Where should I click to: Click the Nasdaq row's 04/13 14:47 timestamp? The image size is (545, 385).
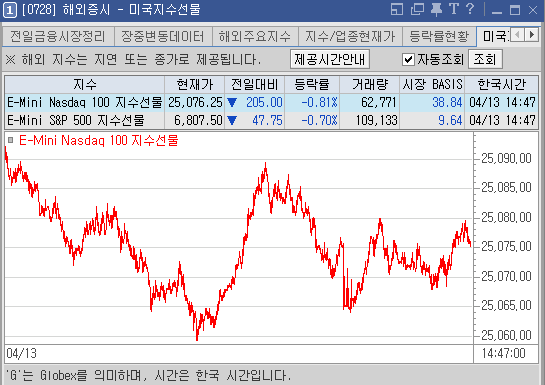point(502,103)
